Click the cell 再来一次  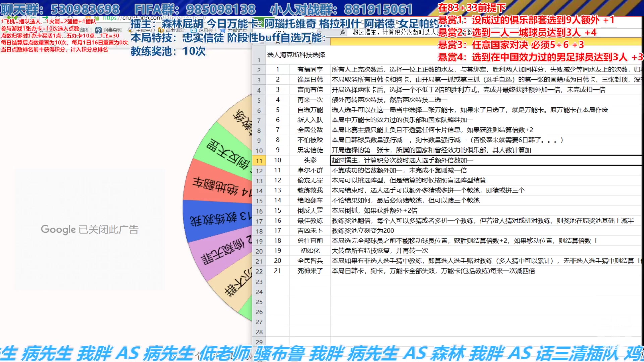click(x=310, y=100)
